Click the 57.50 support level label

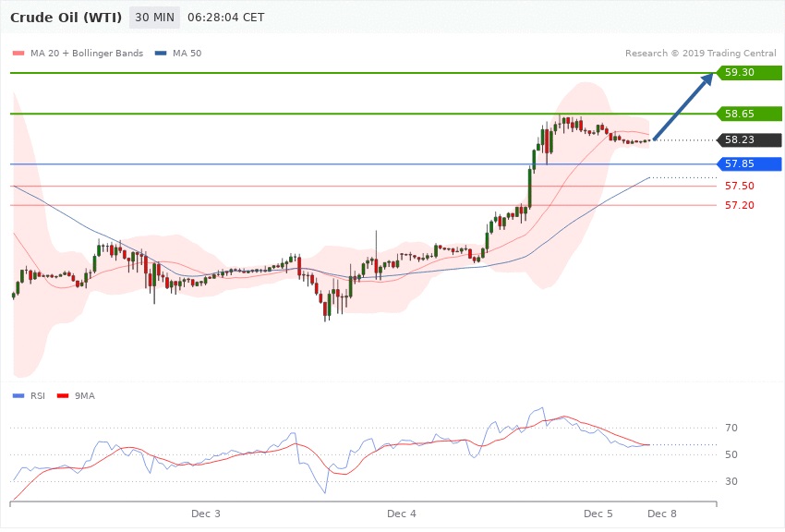tap(739, 186)
